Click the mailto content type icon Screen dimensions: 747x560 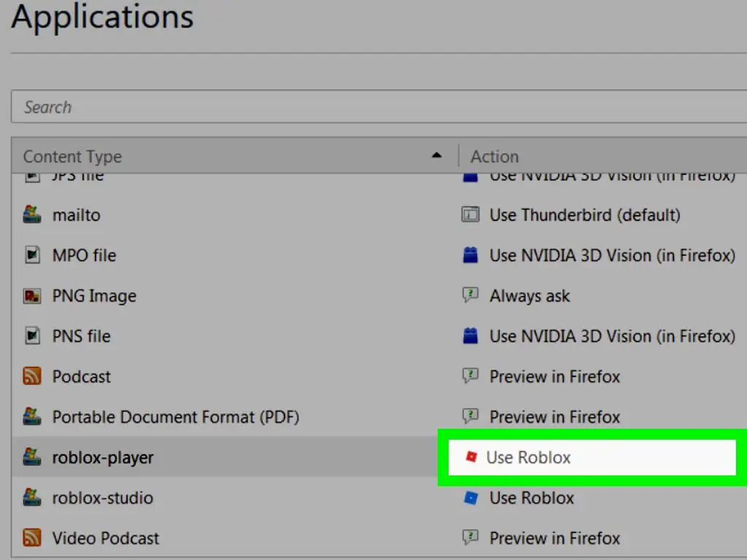point(32,215)
